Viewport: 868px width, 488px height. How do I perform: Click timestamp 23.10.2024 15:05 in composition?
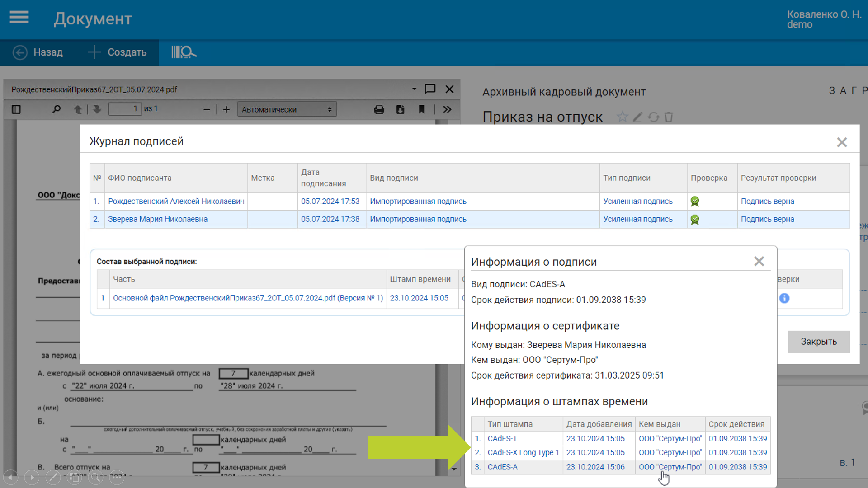[x=419, y=298]
